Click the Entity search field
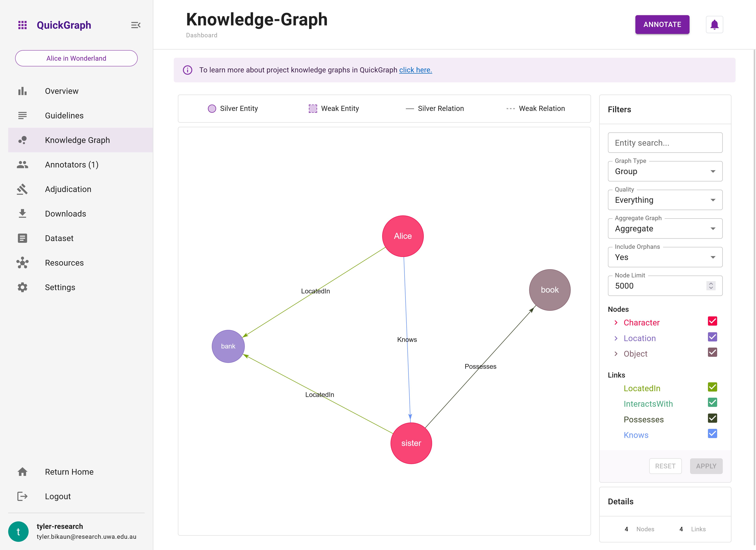 665,143
